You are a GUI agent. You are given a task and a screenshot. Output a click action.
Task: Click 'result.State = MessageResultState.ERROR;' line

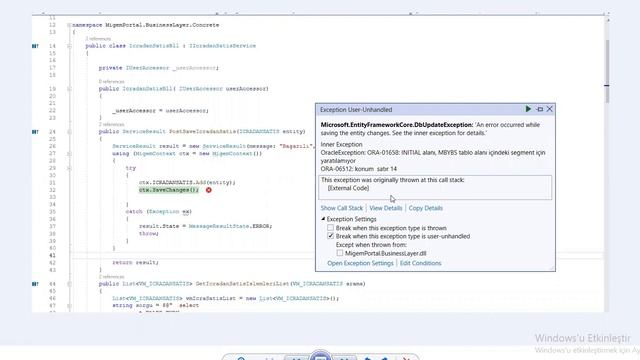coord(205,226)
